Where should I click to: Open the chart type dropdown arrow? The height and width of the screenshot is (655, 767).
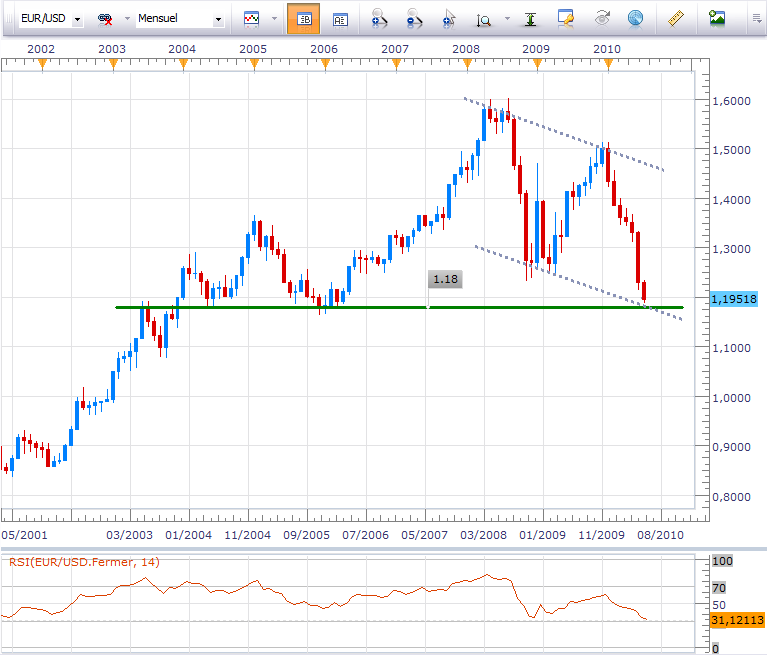[x=273, y=19]
